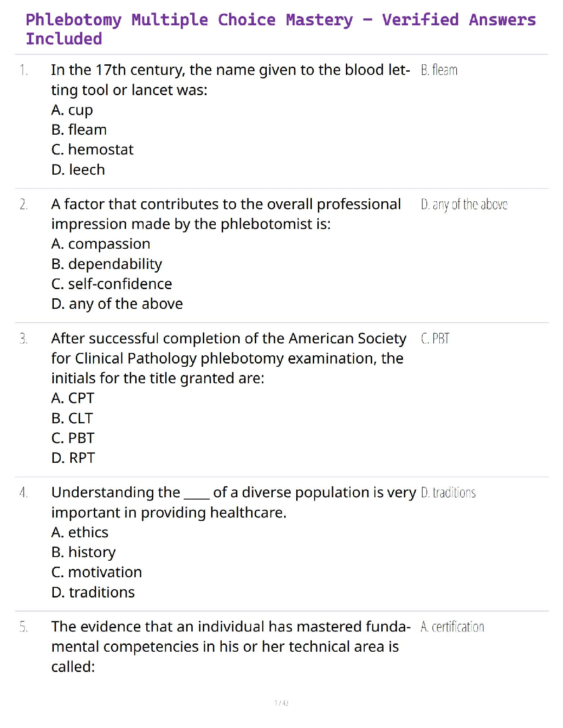
Task: Select option "B. CLT"
Action: (x=72, y=419)
